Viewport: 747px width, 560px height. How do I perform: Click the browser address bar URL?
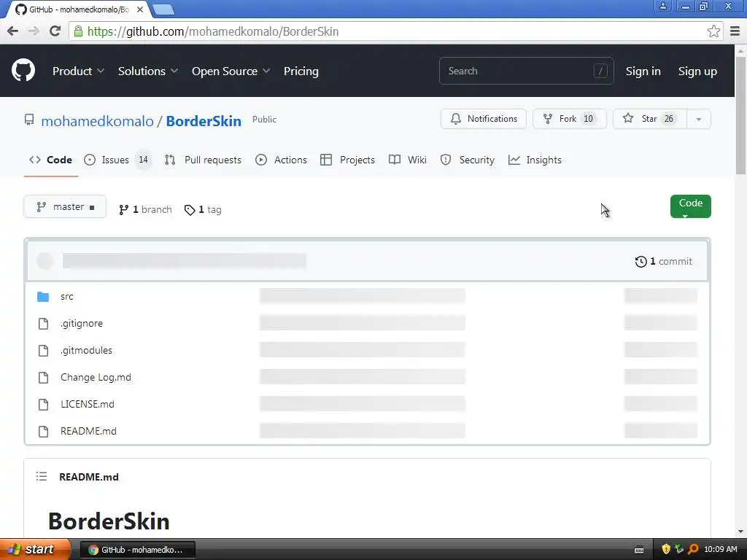[213, 31]
